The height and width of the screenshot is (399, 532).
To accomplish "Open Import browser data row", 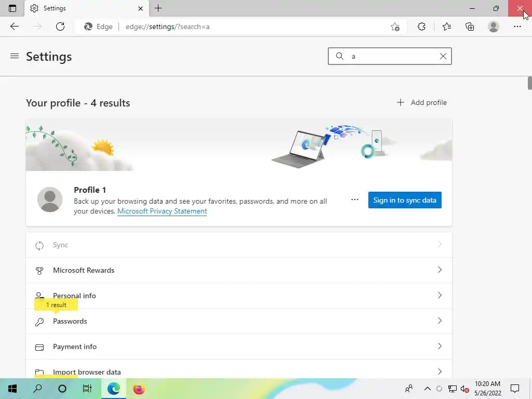I will point(239,369).
